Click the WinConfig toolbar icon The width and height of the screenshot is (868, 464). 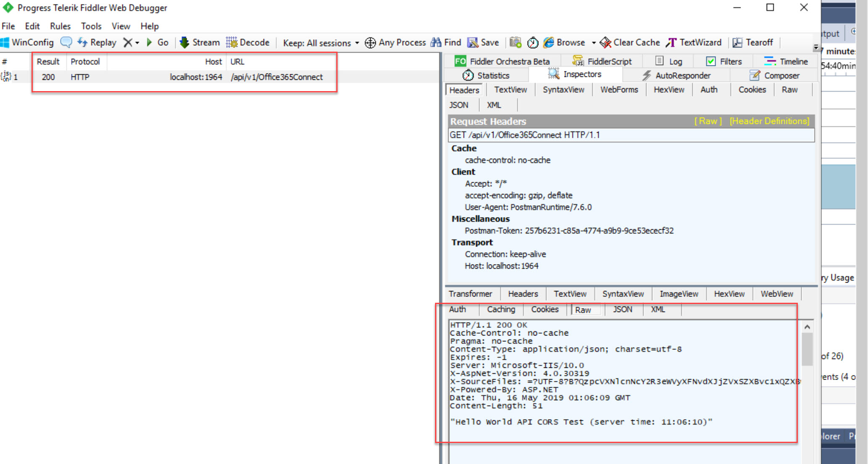[x=5, y=42]
